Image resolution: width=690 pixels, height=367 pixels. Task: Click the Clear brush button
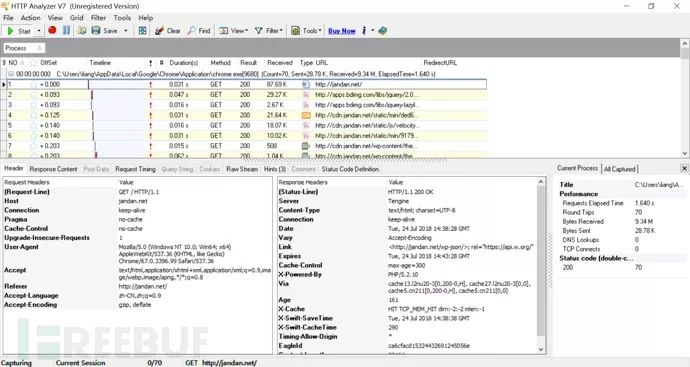click(x=168, y=31)
